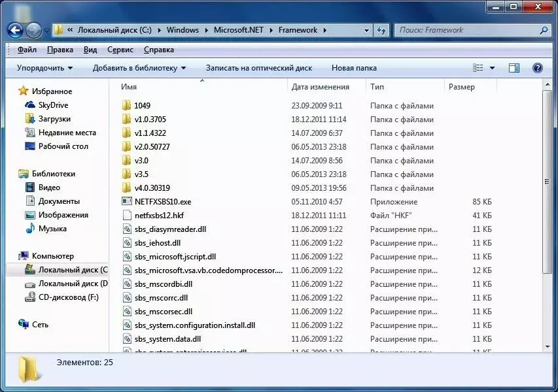The height and width of the screenshot is (392, 558).
Task: Open recent locations dropdown beside navigation arrows
Action: 46,31
